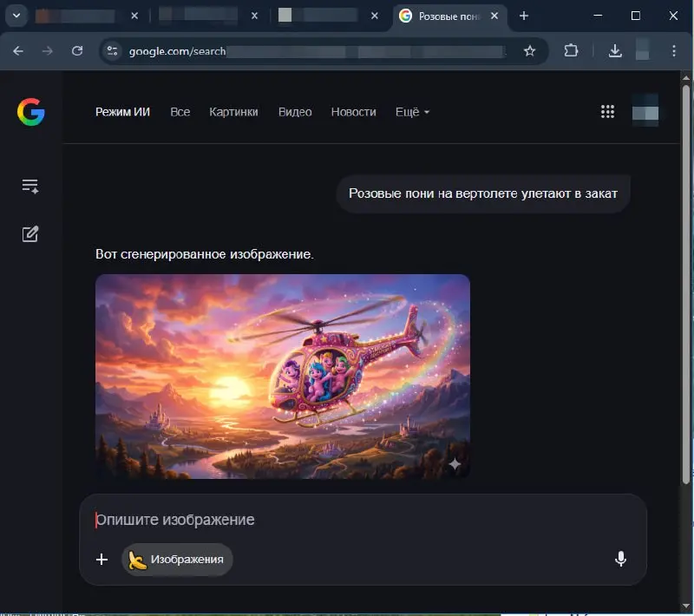
Task: Start a new chat with the pencil icon
Action: click(x=30, y=233)
